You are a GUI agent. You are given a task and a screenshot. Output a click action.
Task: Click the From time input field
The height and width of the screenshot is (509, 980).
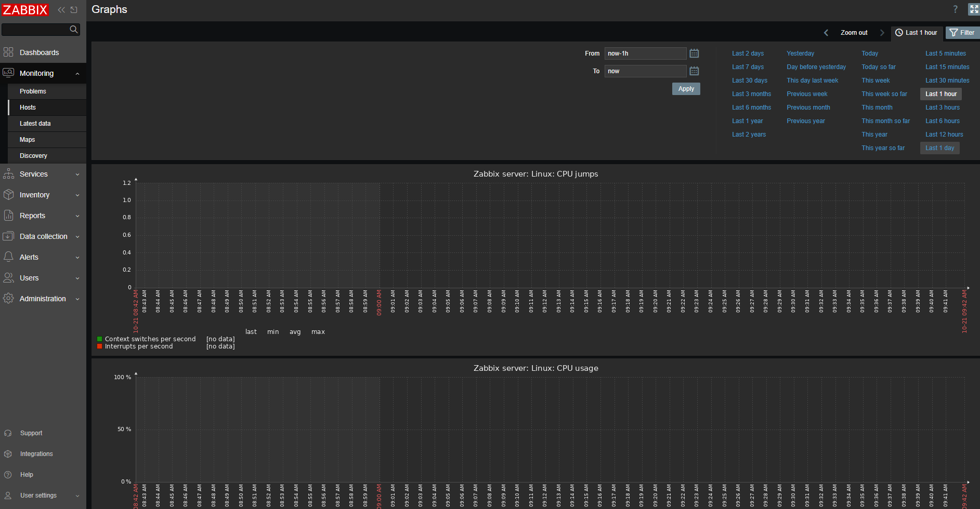645,53
